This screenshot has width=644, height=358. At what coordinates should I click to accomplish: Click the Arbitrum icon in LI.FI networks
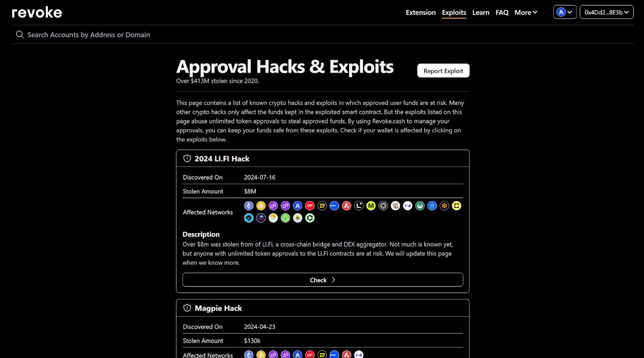click(x=297, y=206)
